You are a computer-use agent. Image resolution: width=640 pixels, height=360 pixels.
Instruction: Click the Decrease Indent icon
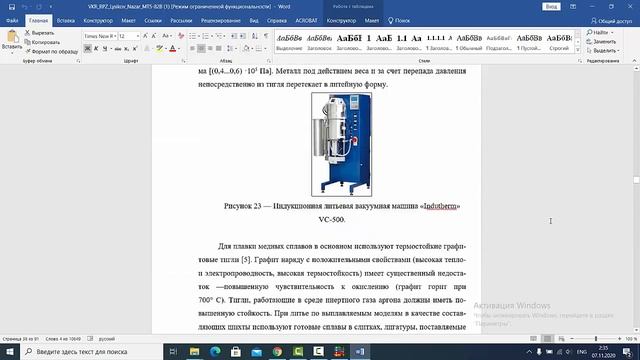point(234,36)
